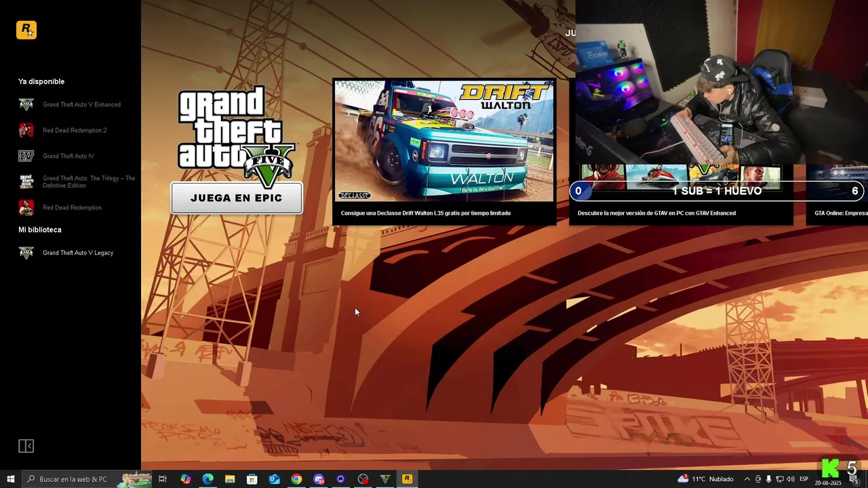This screenshot has width=868, height=488.
Task: Select the Red Dead Redemption game icon
Action: (x=26, y=207)
